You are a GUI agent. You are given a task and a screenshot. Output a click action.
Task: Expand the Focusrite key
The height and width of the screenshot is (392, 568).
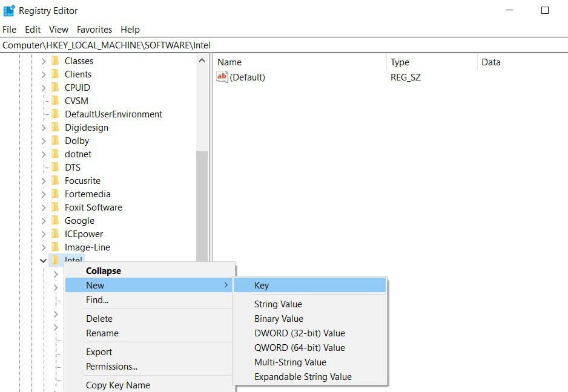[44, 181]
